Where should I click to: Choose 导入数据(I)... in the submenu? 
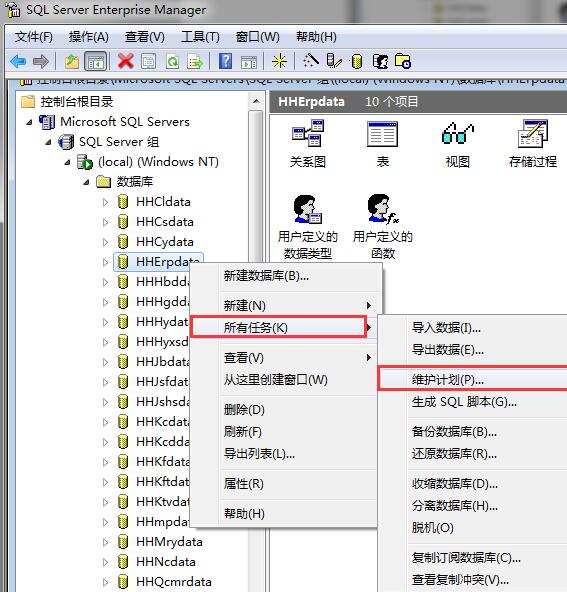pos(473,327)
